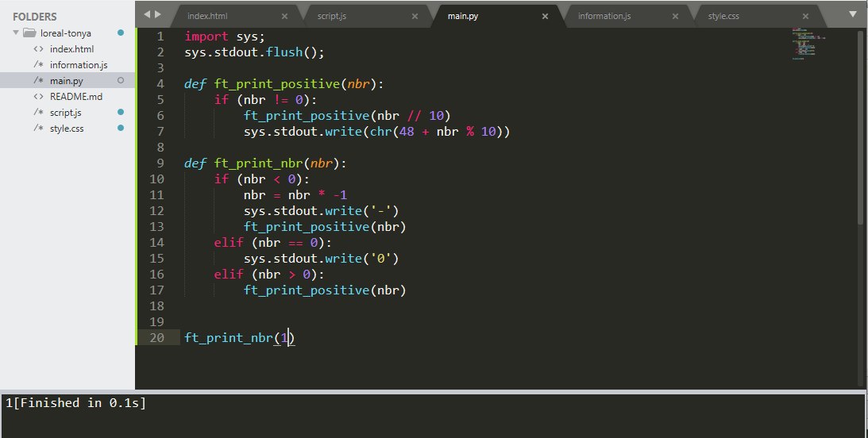The height and width of the screenshot is (438, 868).
Task: Click the loreal-tonya folder icon
Action: pyautogui.click(x=29, y=33)
